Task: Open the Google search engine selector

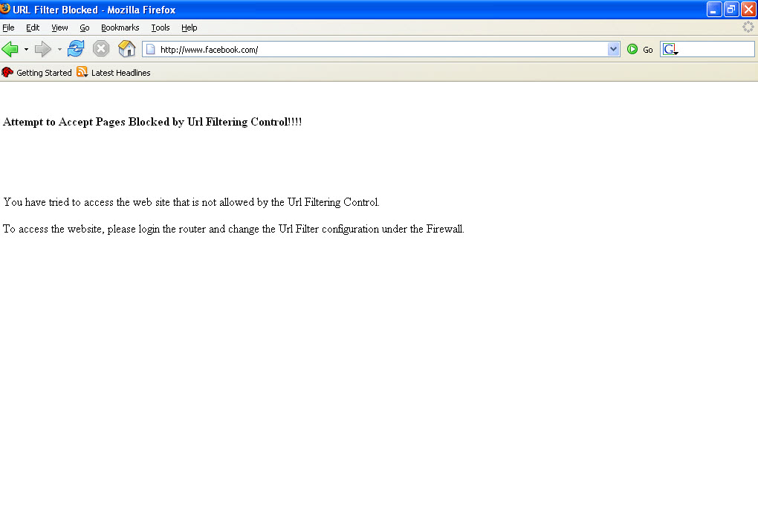Action: pyautogui.click(x=670, y=49)
